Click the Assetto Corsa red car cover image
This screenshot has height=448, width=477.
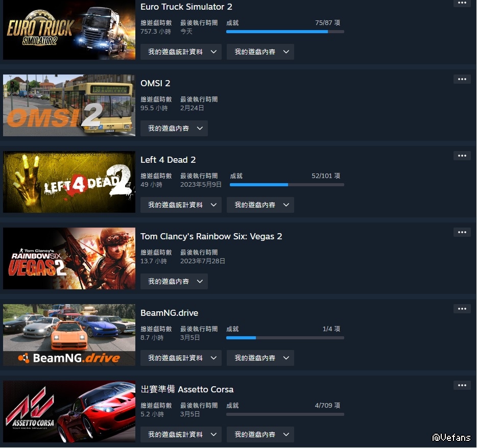(x=69, y=412)
